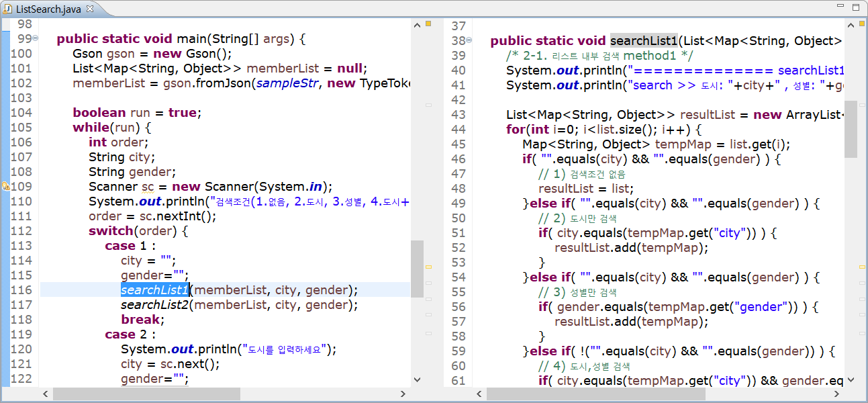The height and width of the screenshot is (403, 868).
Task: Click the left pane's horizontal scrollbar thumb
Action: tap(146, 394)
